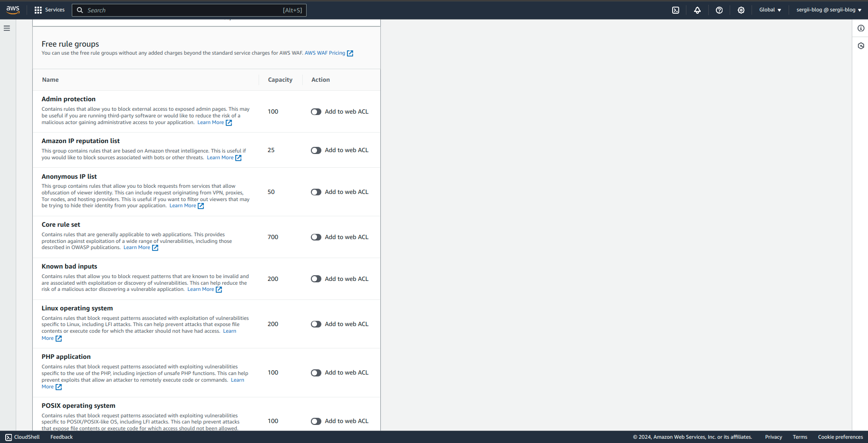Open Cookie preferences at the bottom right
This screenshot has width=868, height=443.
click(840, 436)
